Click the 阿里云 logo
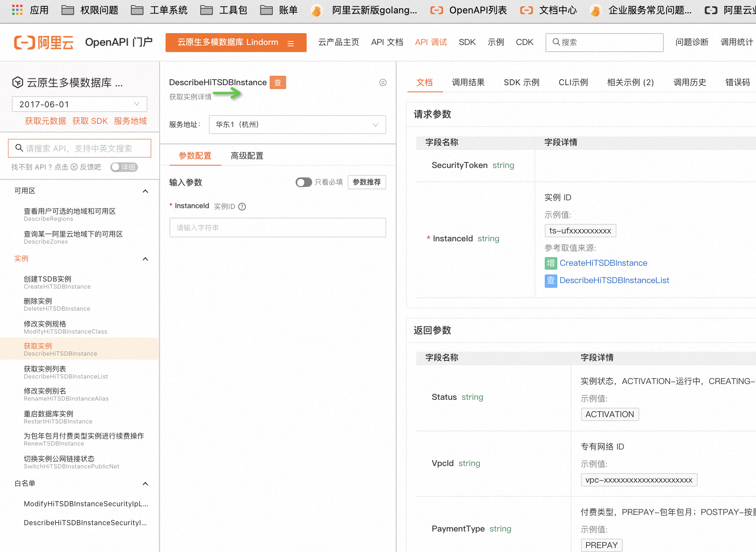Viewport: 756px width, 552px height. click(44, 42)
